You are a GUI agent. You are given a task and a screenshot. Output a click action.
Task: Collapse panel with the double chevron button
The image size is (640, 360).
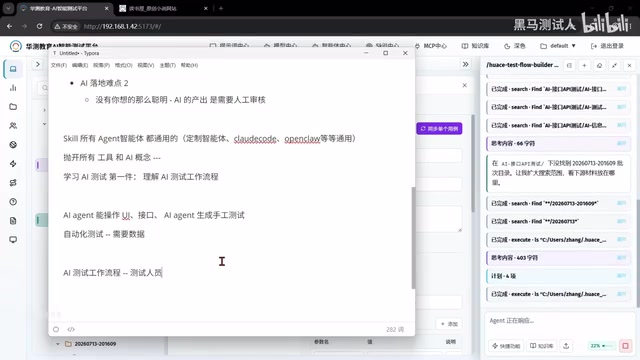point(465,64)
